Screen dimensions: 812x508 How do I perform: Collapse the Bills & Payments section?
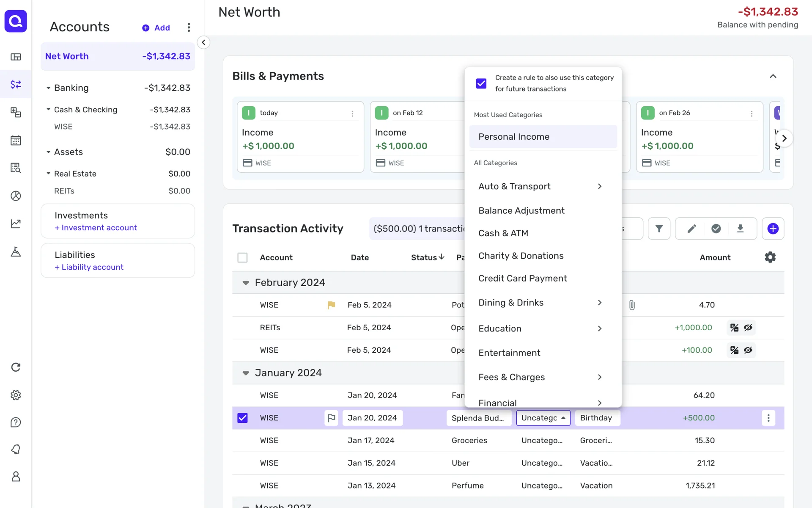(x=773, y=76)
